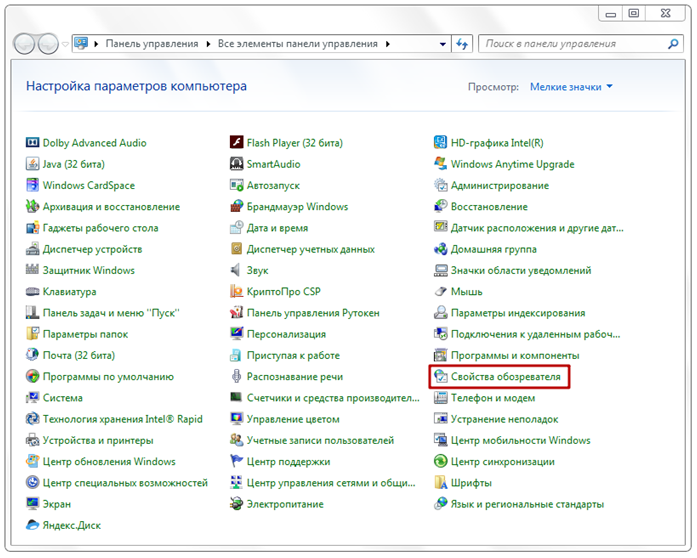Open the Клавиатура icon
The height and width of the screenshot is (558, 697).
pos(32,291)
